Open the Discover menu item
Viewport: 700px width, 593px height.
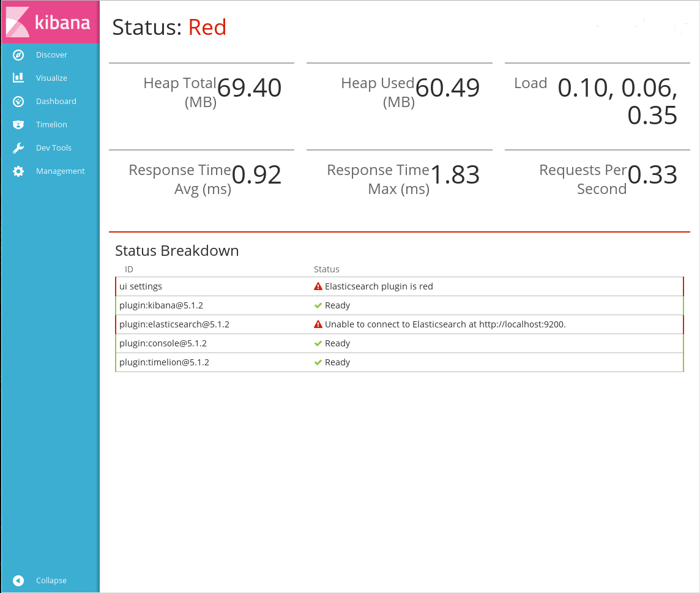pos(51,55)
